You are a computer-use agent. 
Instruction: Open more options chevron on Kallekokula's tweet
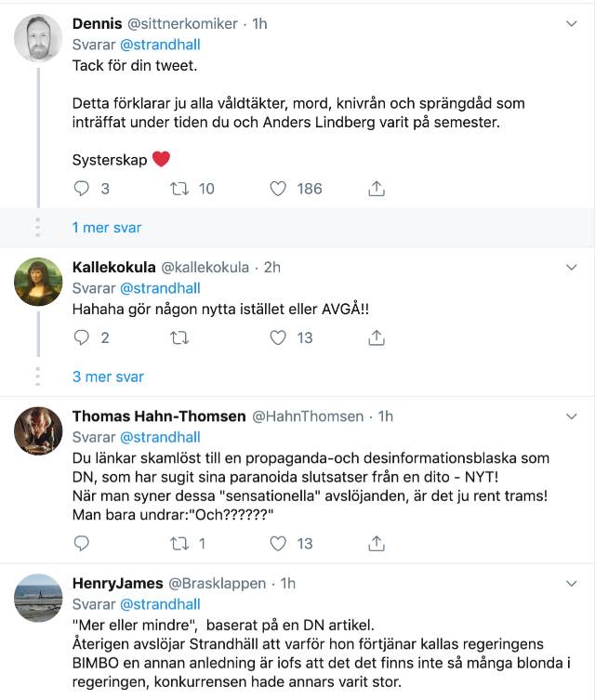(x=573, y=268)
